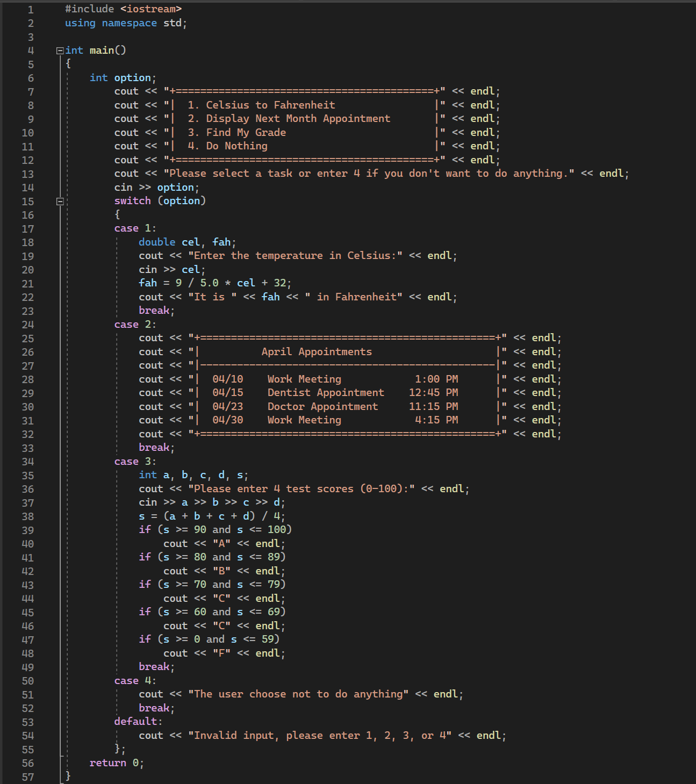Image resolution: width=696 pixels, height=784 pixels.
Task: Click the 'fah = 9 / 5.0 * cel + 32;' line
Action: (215, 283)
